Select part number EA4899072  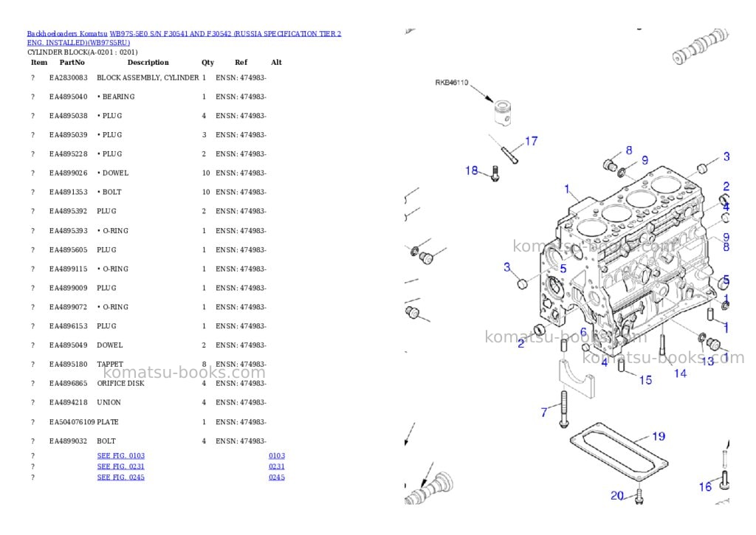coord(69,306)
